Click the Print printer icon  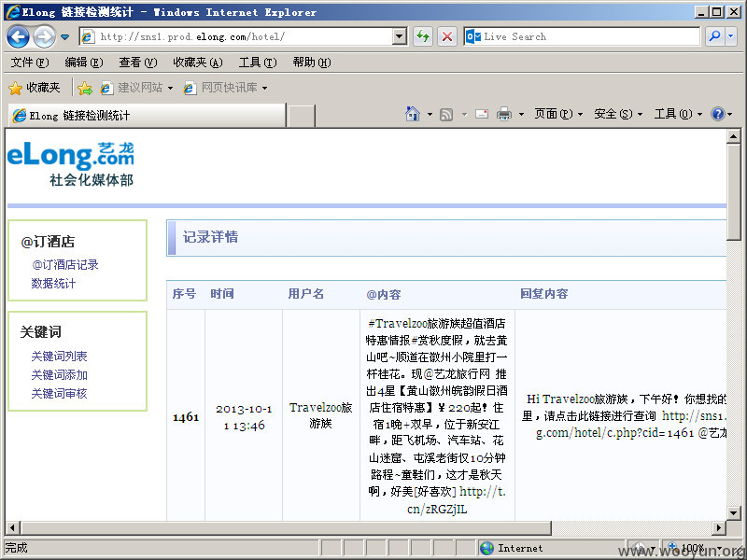pos(503,114)
